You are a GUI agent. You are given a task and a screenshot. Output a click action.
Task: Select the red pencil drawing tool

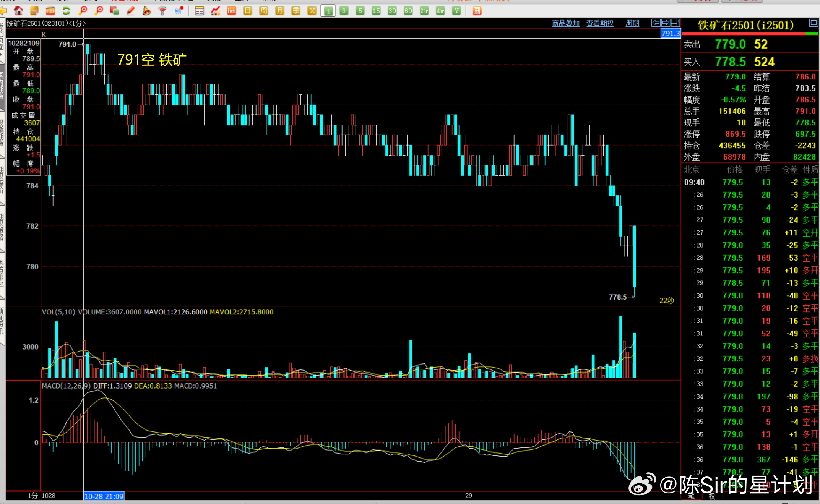(130, 11)
